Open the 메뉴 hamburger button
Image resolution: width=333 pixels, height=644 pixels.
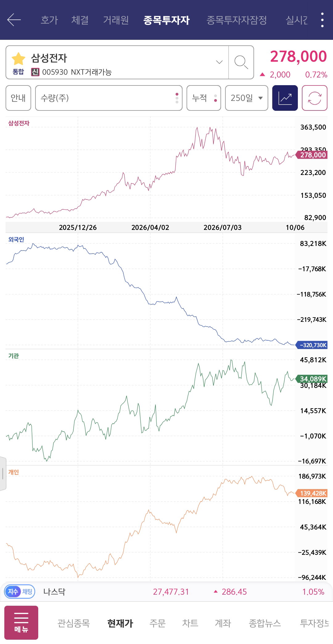[21, 623]
